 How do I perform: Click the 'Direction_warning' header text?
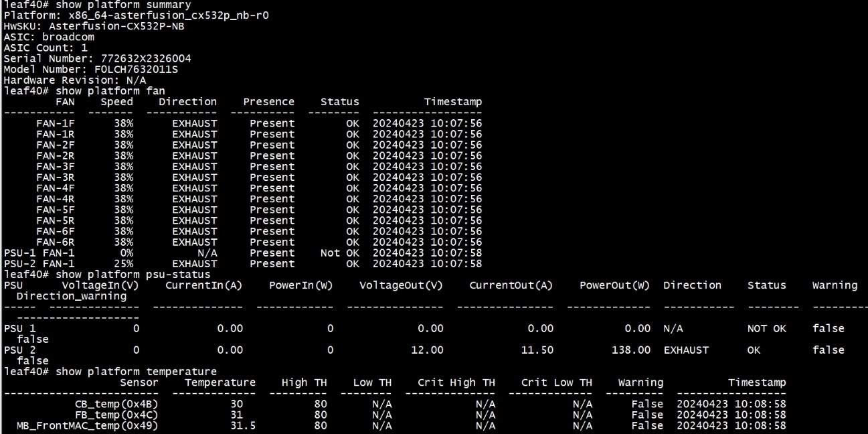coord(72,296)
